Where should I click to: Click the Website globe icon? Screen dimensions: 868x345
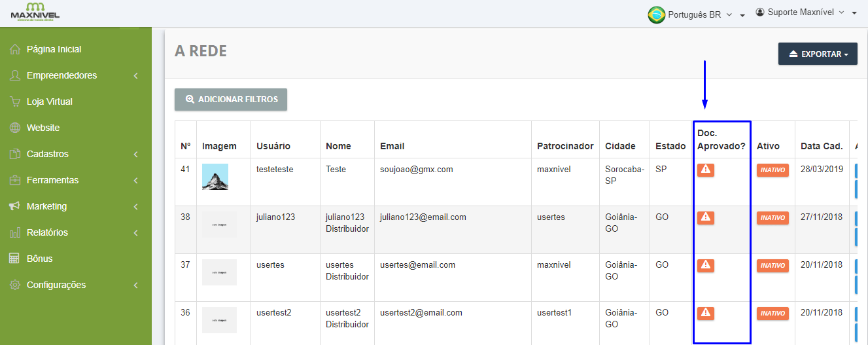point(15,128)
